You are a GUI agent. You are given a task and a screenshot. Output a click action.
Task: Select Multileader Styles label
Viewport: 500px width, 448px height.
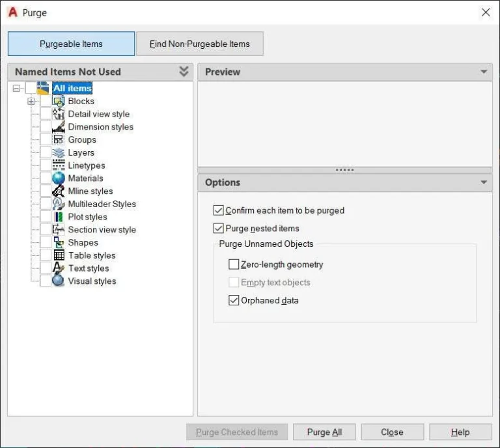tap(102, 204)
